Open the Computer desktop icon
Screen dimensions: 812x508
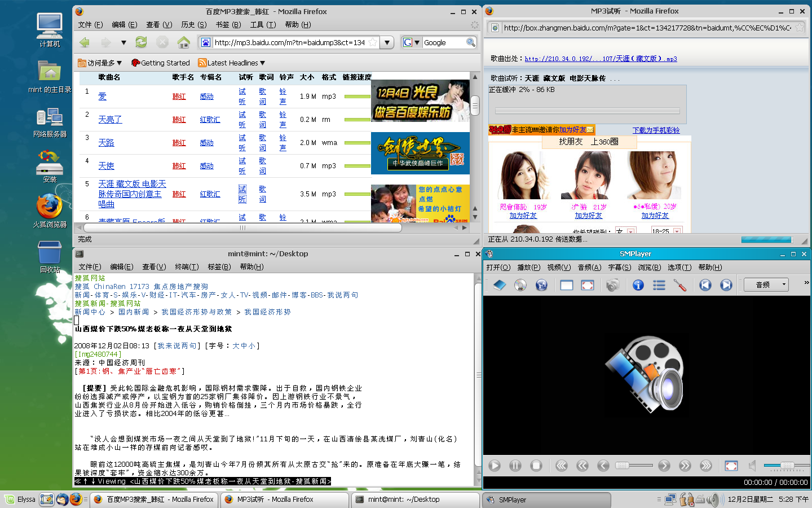(x=50, y=30)
